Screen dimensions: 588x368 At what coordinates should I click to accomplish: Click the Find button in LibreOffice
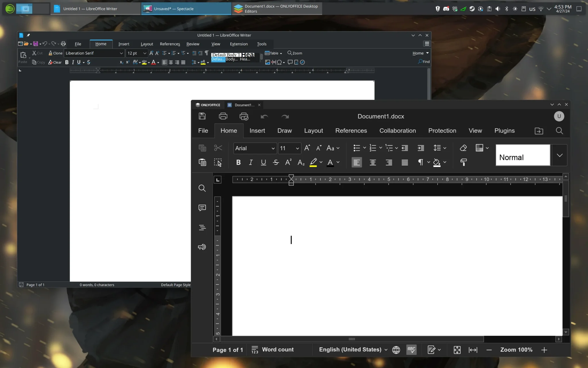tap(424, 62)
